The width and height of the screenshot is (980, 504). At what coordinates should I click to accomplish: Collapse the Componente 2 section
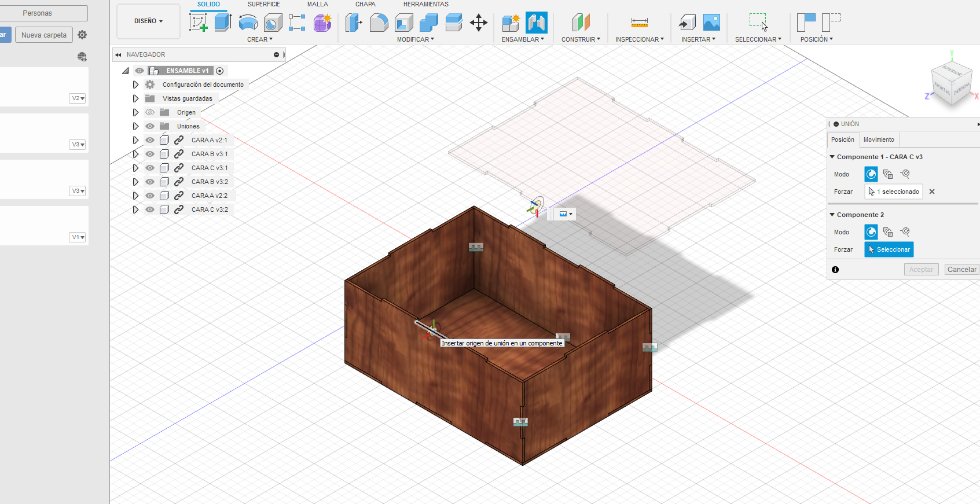832,215
